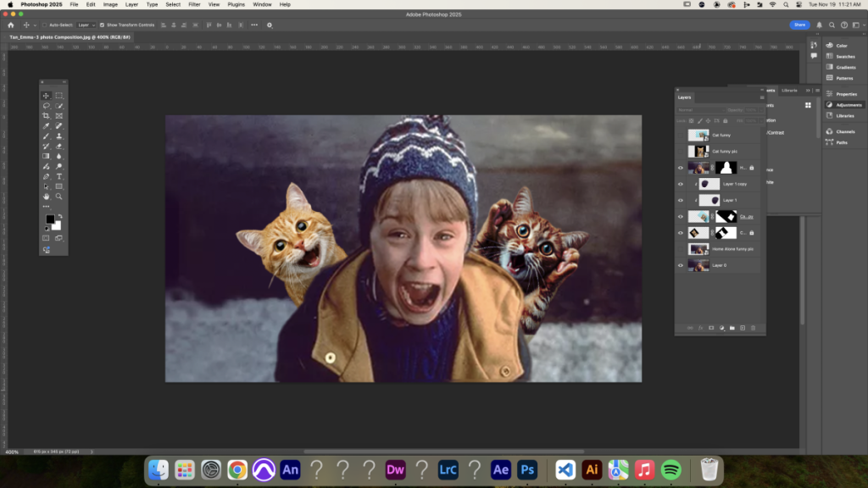Click the foreground color swatch

click(50, 219)
